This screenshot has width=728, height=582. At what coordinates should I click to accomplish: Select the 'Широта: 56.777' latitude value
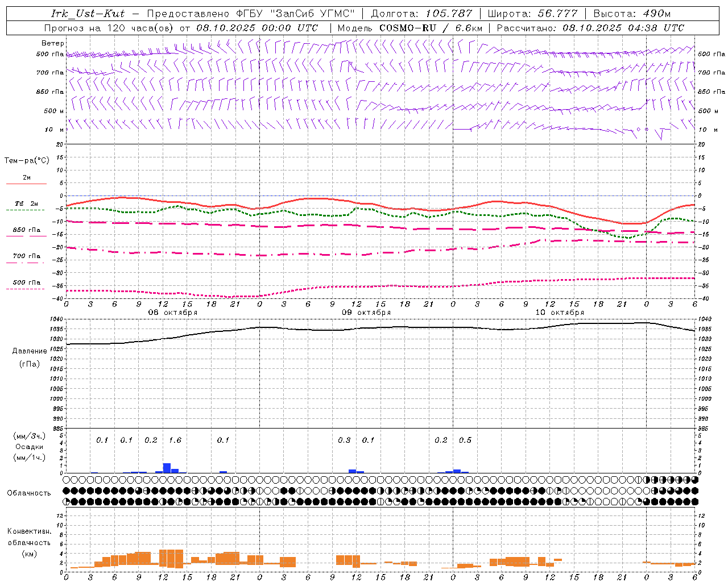point(532,14)
